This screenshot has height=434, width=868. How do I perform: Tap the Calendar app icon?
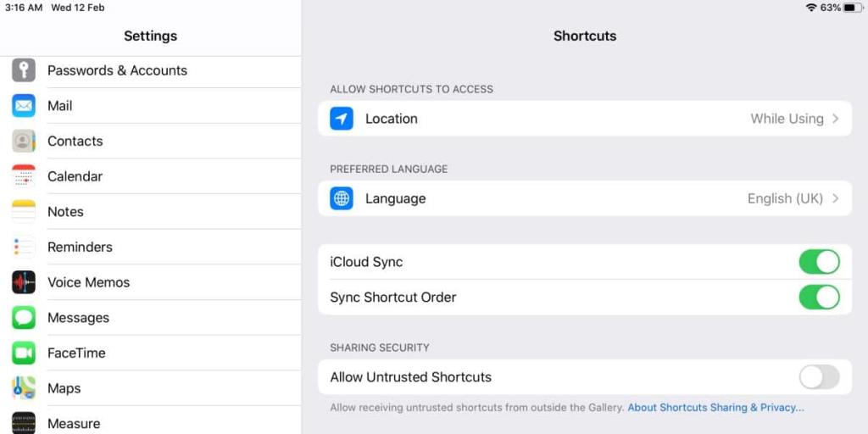point(24,176)
